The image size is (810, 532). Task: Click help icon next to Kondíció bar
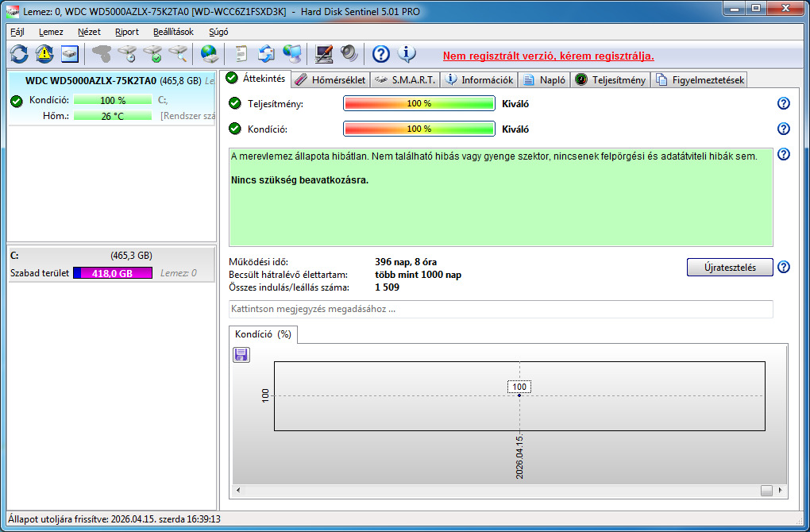tap(784, 129)
